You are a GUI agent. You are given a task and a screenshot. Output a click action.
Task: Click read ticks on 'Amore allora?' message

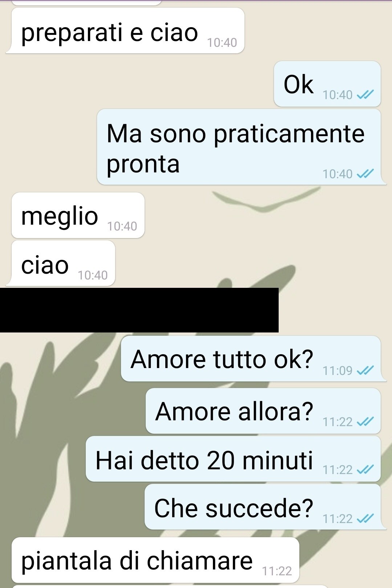(365, 422)
